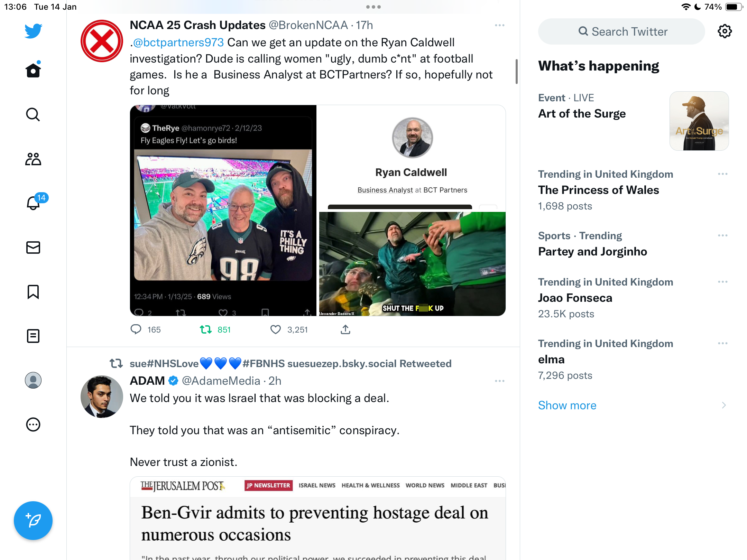Open the profile avatar menu item
The width and height of the screenshot is (747, 560).
33,380
